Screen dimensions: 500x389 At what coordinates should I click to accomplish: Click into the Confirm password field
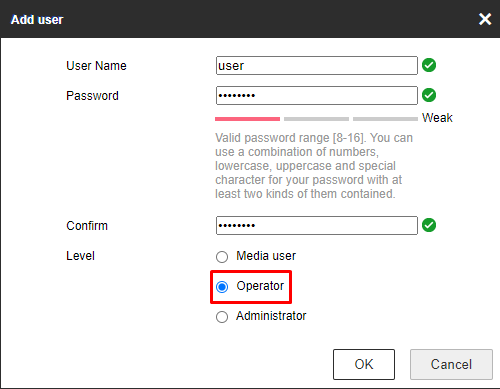317,226
